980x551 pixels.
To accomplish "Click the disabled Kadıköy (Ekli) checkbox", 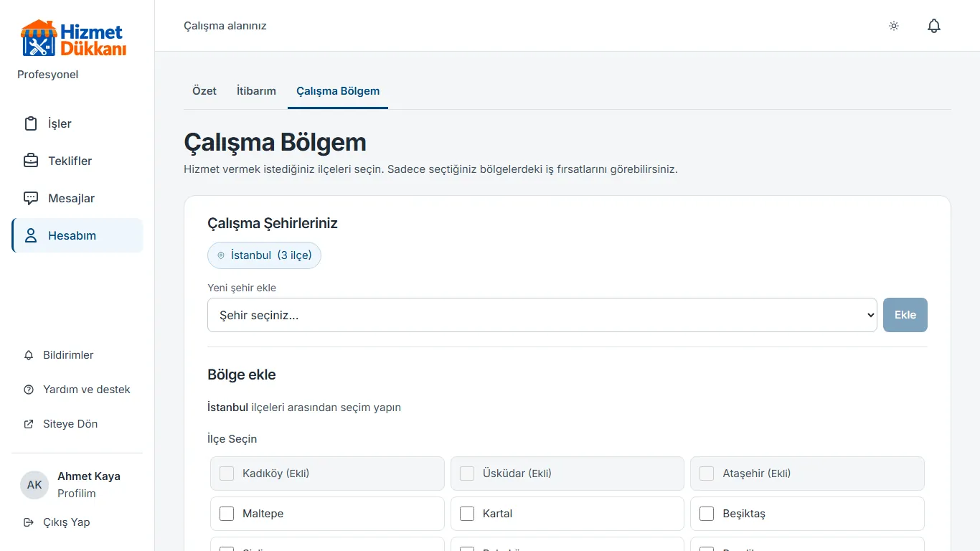I will coord(227,474).
